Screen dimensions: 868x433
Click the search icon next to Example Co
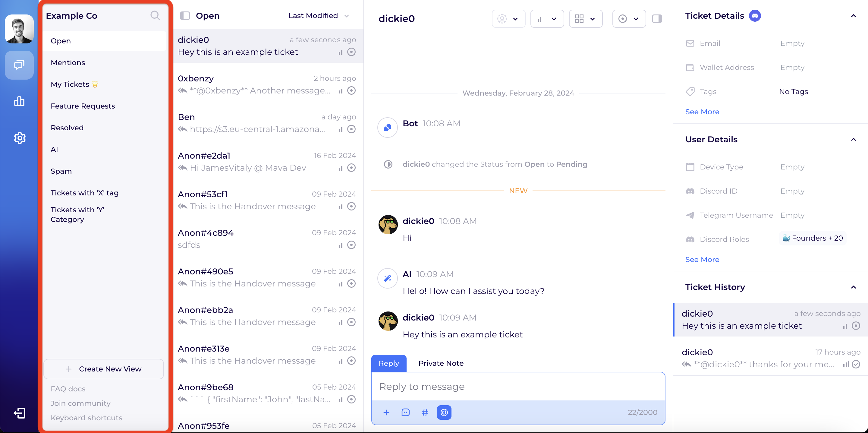[155, 15]
